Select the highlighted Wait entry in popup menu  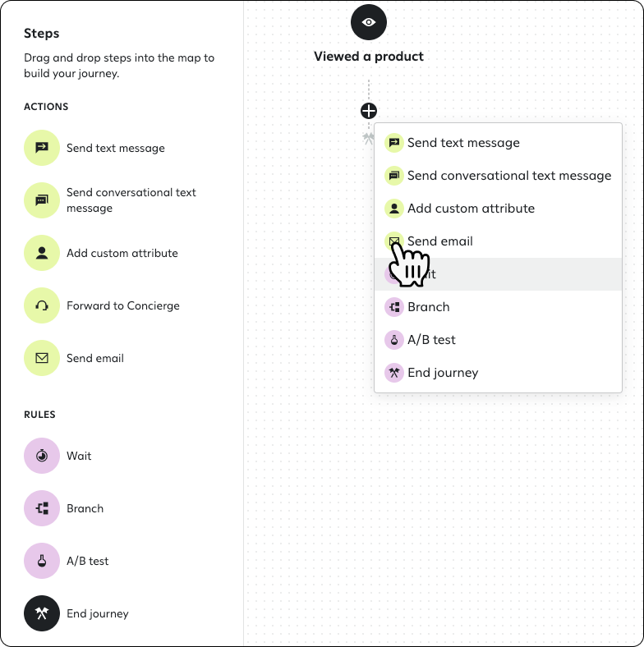pyautogui.click(x=498, y=274)
